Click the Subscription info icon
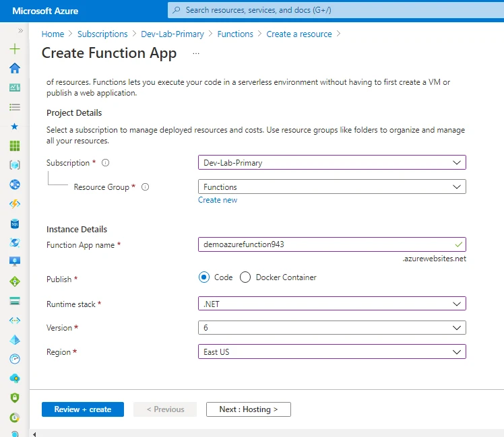Viewport: 504px width, 437px height. coord(105,163)
